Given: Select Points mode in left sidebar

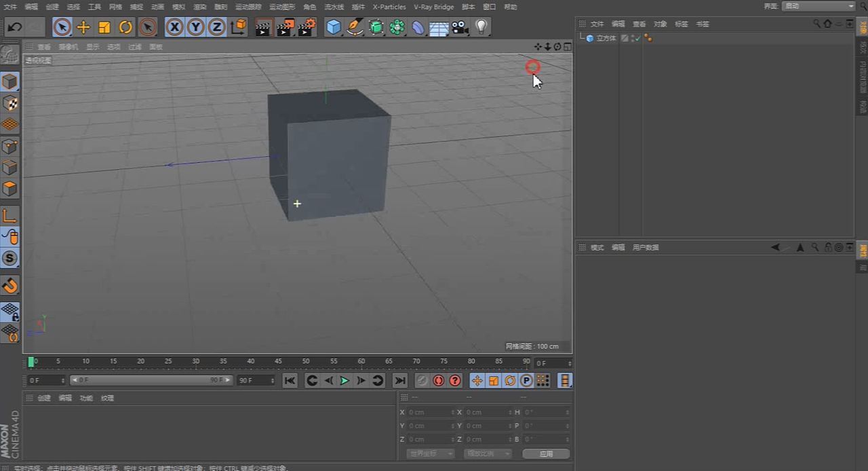Looking at the screenshot, I should 9,146.
